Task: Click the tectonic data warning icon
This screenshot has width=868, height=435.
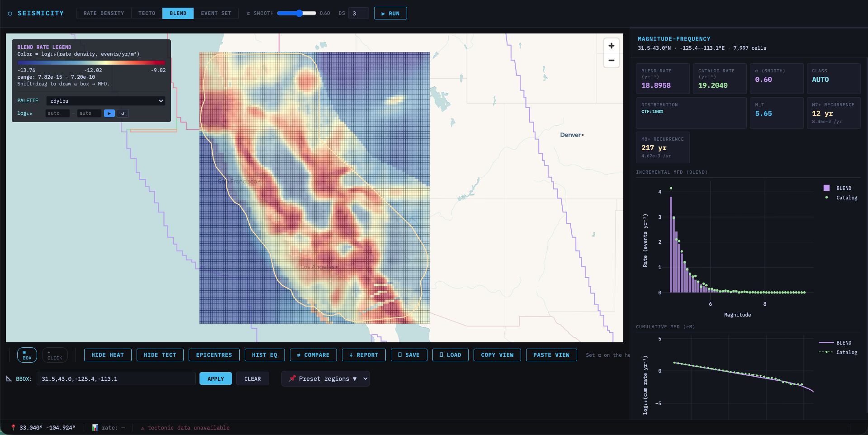Action: (x=142, y=428)
